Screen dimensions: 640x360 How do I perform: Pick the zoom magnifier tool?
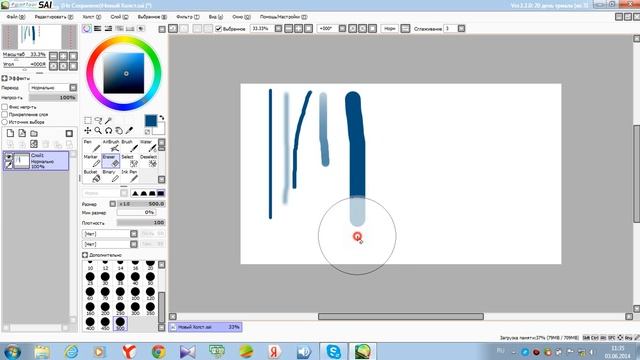pos(98,131)
